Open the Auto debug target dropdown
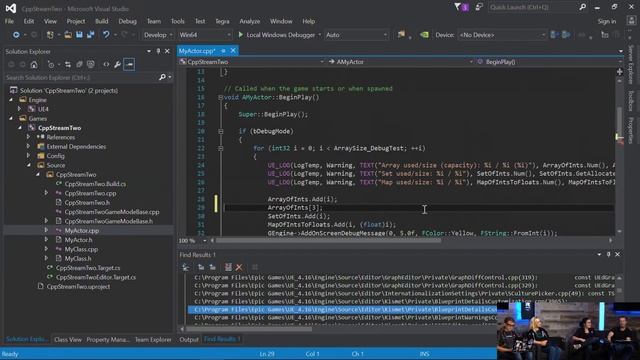The width and height of the screenshot is (640, 360). (x=356, y=35)
